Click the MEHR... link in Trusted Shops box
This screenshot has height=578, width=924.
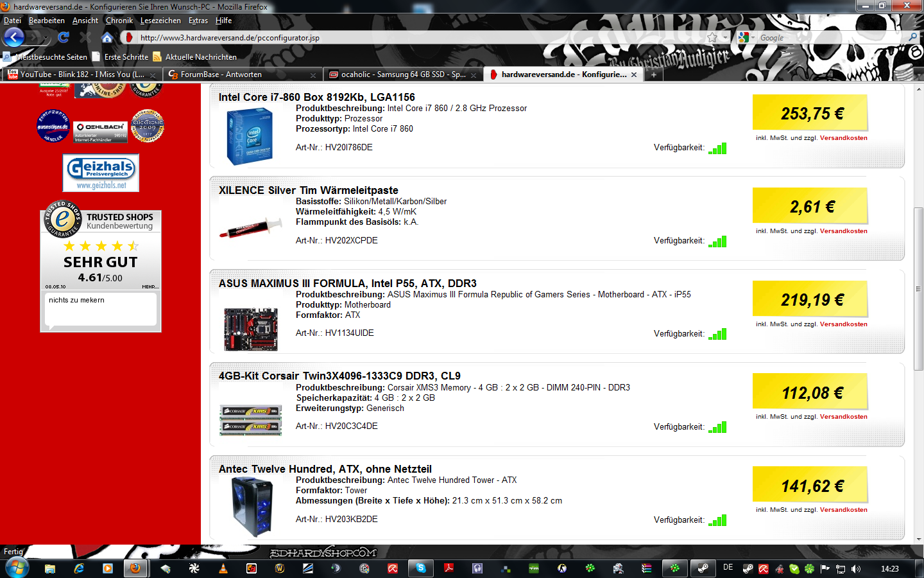point(150,286)
